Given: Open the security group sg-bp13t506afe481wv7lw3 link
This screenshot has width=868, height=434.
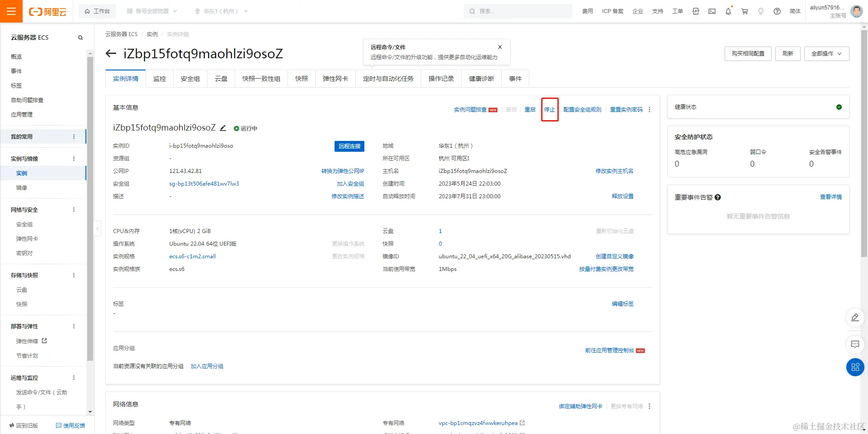Looking at the screenshot, I should point(204,184).
